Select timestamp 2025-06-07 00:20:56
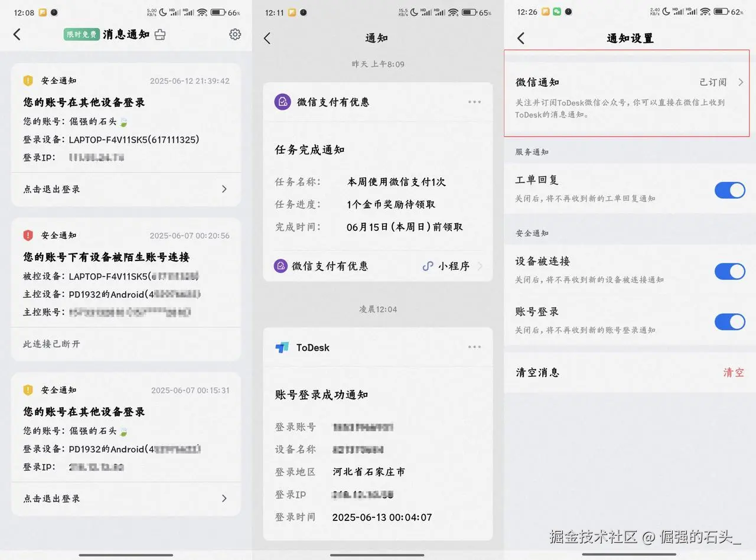 pos(190,236)
